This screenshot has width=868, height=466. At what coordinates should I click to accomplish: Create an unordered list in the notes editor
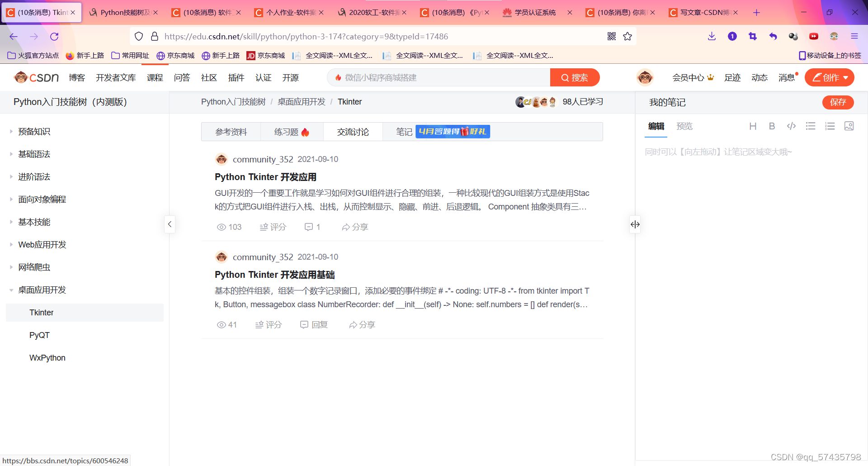(x=810, y=126)
